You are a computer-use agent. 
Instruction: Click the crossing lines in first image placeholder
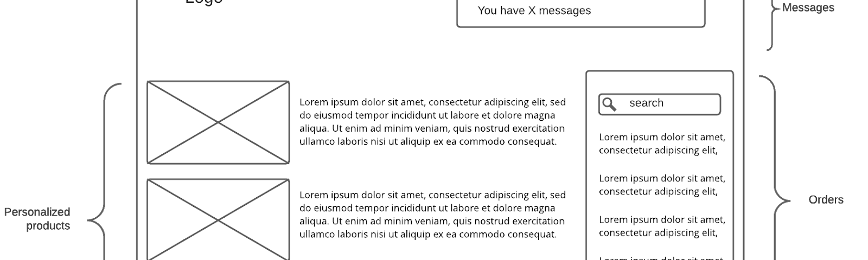tap(218, 122)
